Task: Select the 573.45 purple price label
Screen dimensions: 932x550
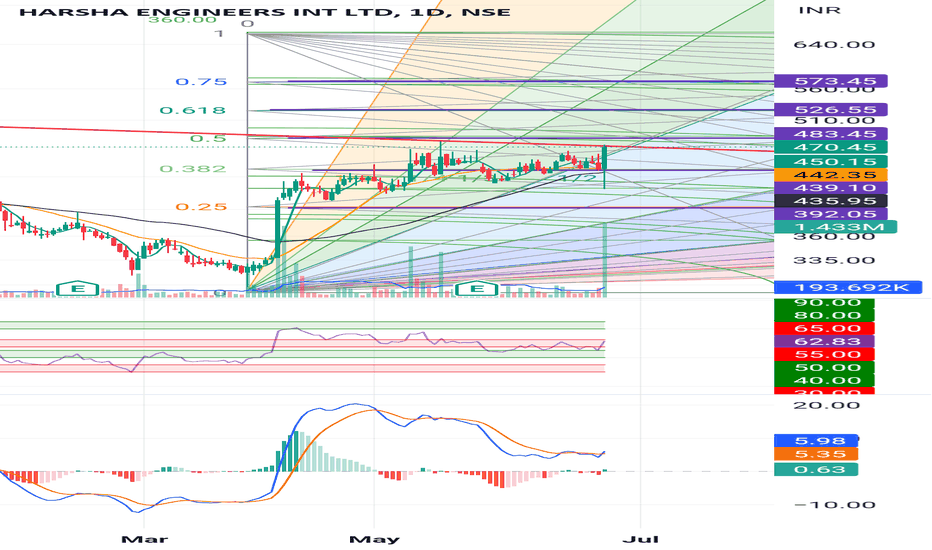Action: coord(830,81)
